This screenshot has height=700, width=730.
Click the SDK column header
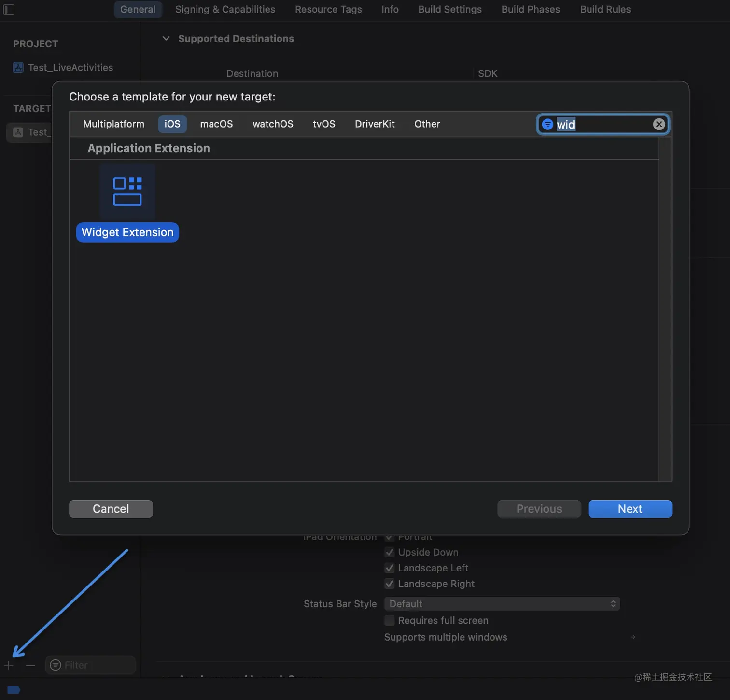click(488, 73)
